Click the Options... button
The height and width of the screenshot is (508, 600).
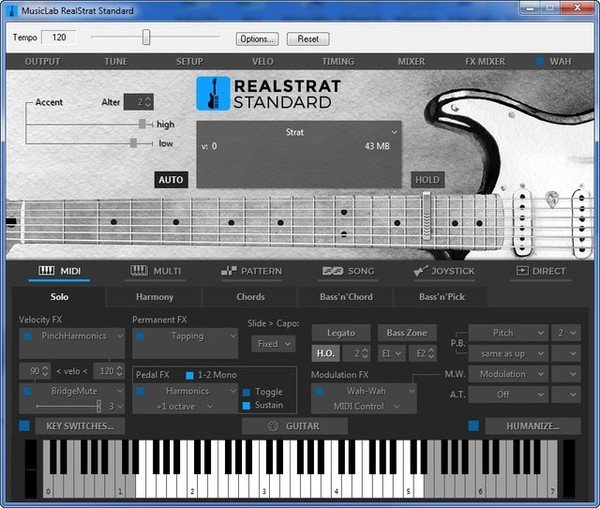point(257,39)
